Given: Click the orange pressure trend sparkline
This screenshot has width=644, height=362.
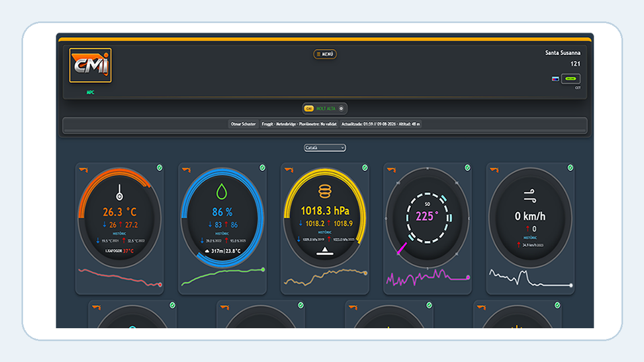Looking at the screenshot, I should 325,277.
